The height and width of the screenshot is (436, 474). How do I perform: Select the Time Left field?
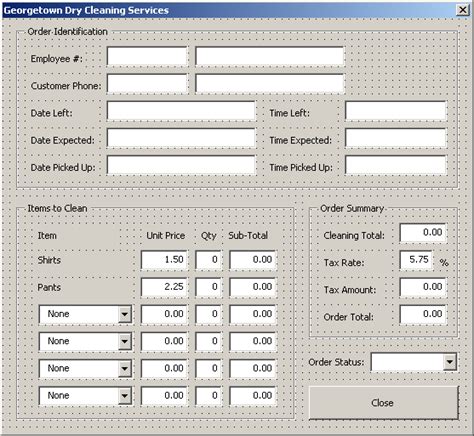[396, 111]
